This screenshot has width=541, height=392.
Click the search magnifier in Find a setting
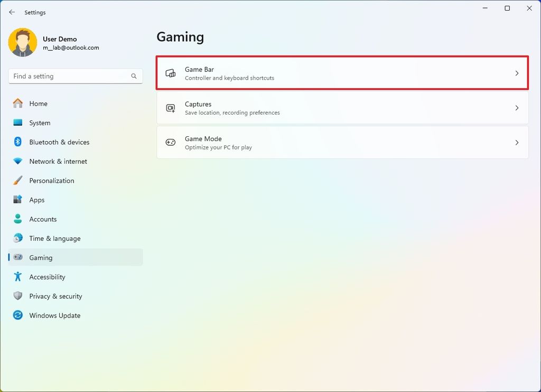[134, 76]
